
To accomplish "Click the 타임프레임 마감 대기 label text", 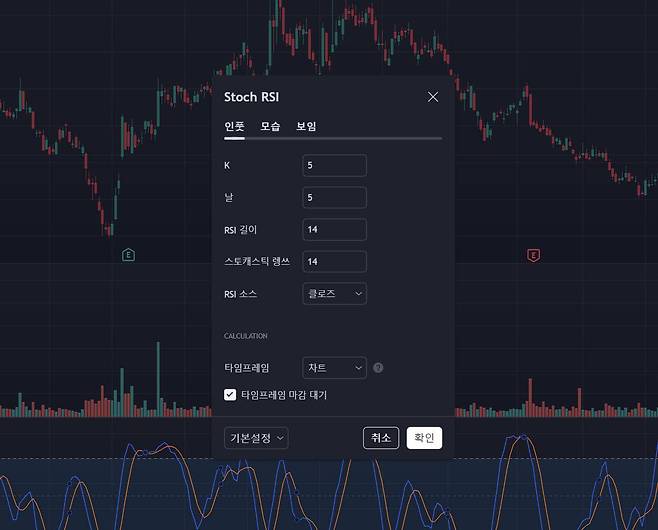I will pyautogui.click(x=284, y=395).
